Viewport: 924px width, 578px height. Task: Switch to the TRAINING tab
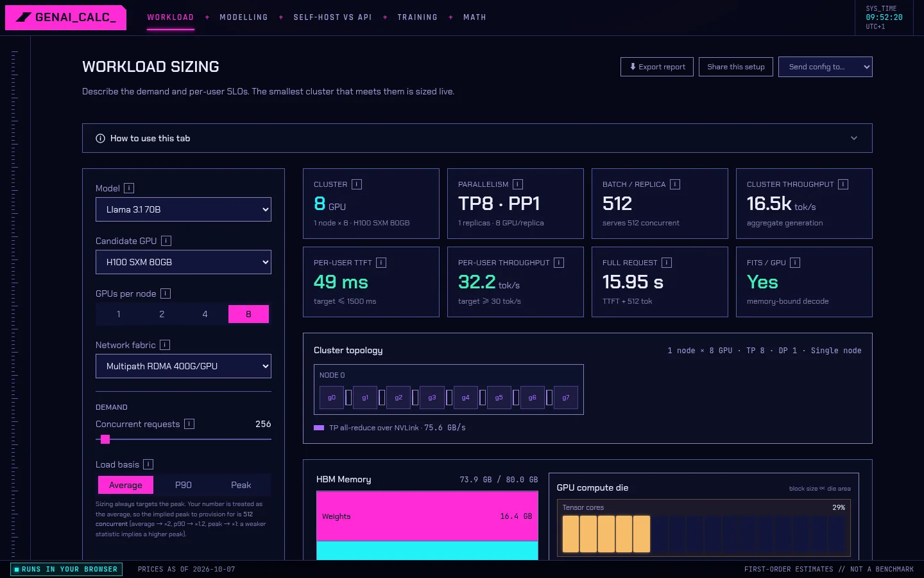coord(418,17)
